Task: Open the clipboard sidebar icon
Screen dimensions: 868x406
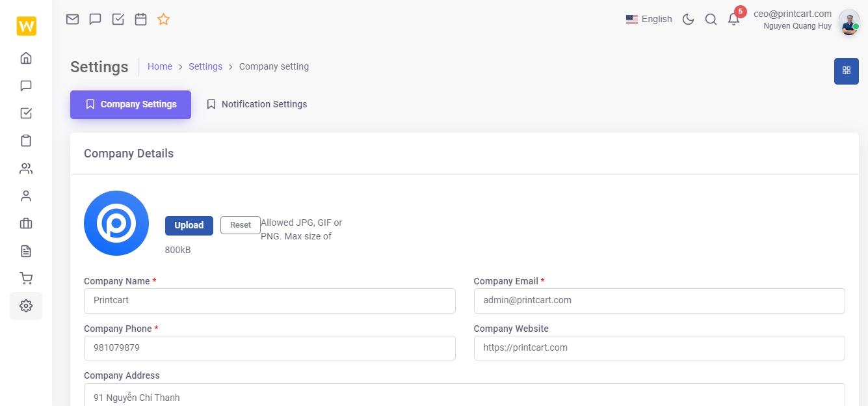Action: 26,141
